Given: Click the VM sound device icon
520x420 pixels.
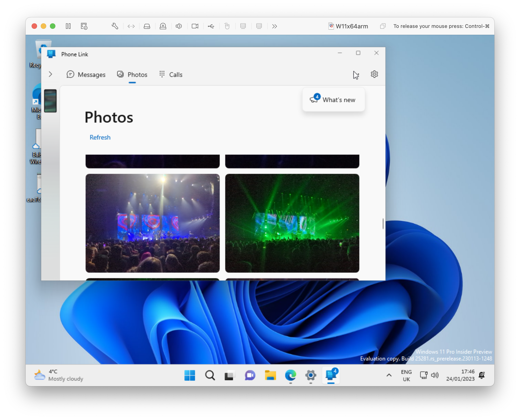Looking at the screenshot, I should 179,26.
